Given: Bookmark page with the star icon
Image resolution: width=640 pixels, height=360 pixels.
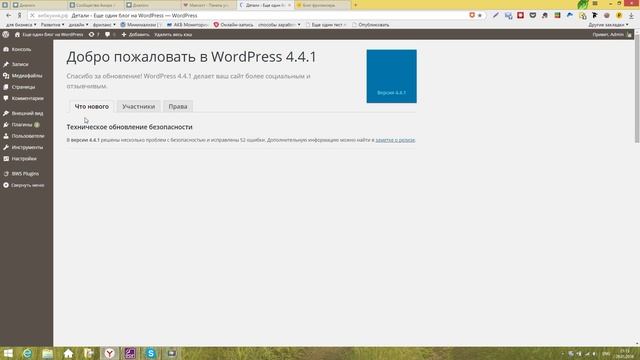Looking at the screenshot, I should coord(480,16).
